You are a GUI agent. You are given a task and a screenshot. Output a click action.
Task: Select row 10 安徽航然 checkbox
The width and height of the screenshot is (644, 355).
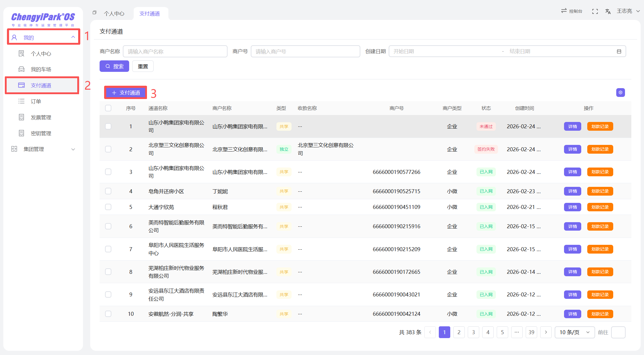coord(108,314)
